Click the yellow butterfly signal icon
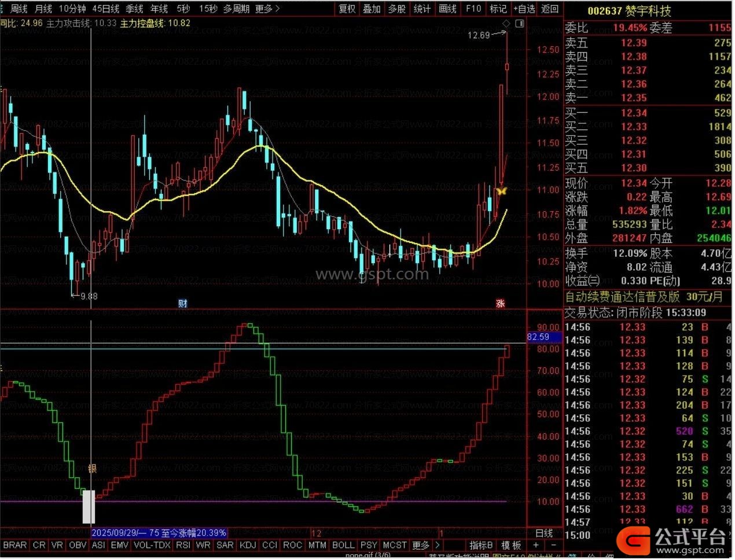This screenshot has width=735, height=560. (x=501, y=190)
